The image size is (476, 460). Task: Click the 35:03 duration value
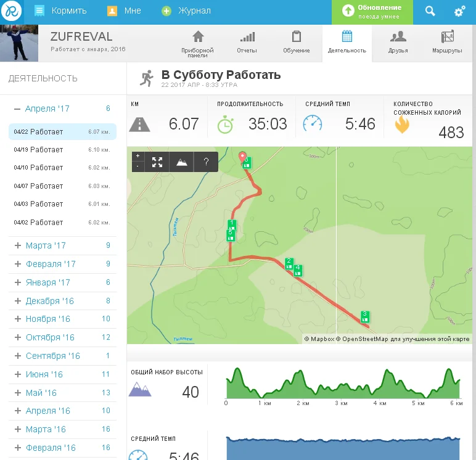[268, 124]
